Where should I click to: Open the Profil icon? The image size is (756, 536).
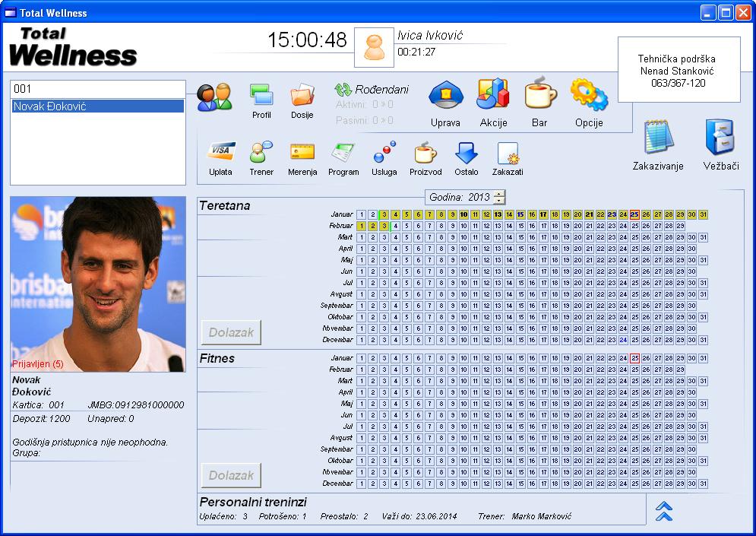(x=261, y=97)
